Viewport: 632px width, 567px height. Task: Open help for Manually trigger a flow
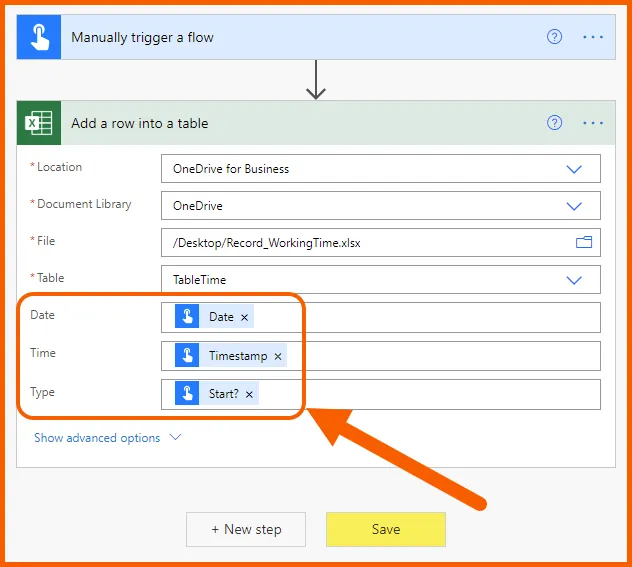[554, 37]
